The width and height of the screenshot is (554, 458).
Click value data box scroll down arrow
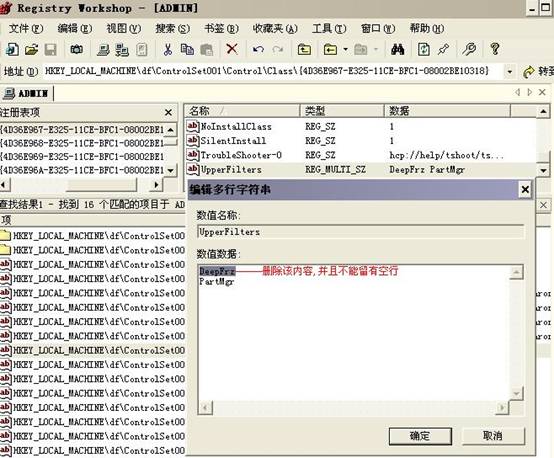pos(517,393)
